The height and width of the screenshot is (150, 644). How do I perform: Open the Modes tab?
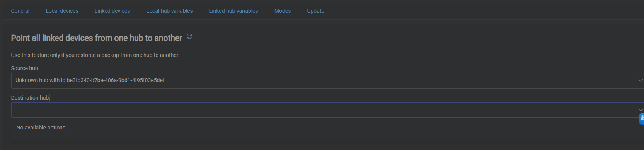click(283, 11)
